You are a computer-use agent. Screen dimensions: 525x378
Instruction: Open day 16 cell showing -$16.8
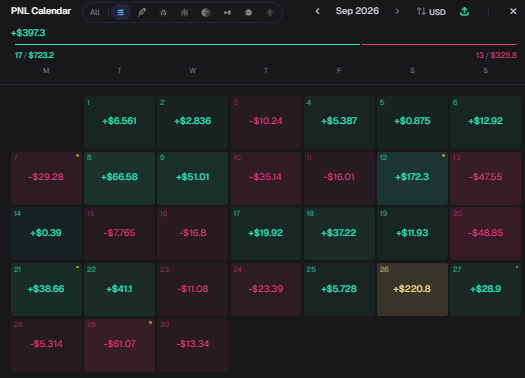tap(193, 233)
